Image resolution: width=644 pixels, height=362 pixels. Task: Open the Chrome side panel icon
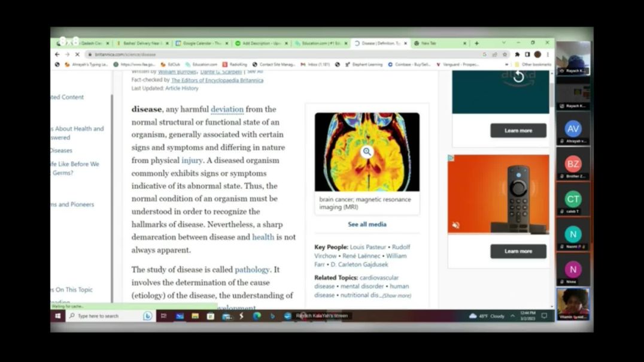pos(527,55)
